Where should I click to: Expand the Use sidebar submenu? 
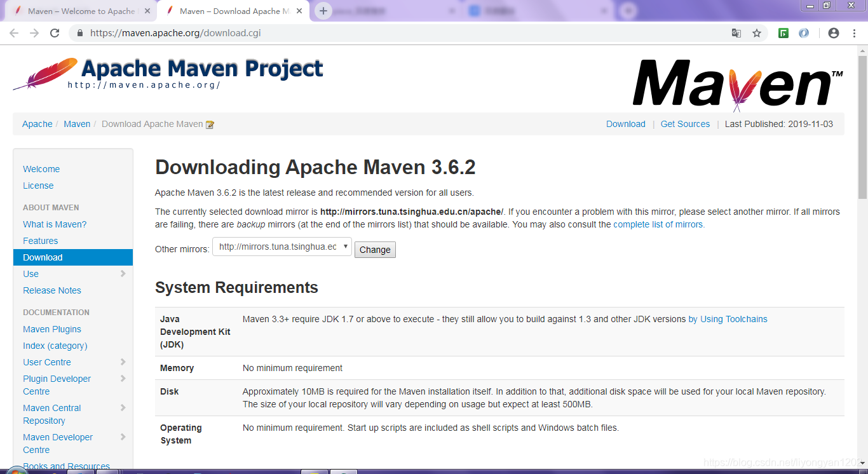(x=123, y=274)
